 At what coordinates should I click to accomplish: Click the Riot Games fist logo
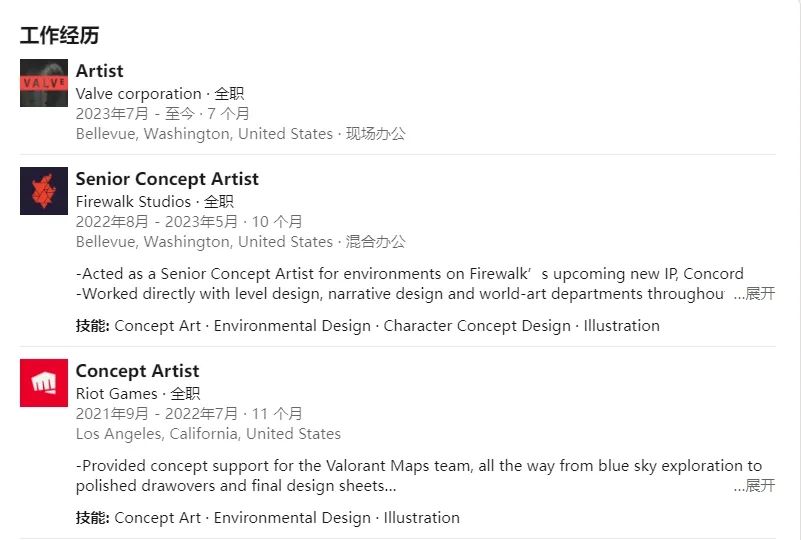pyautogui.click(x=44, y=383)
